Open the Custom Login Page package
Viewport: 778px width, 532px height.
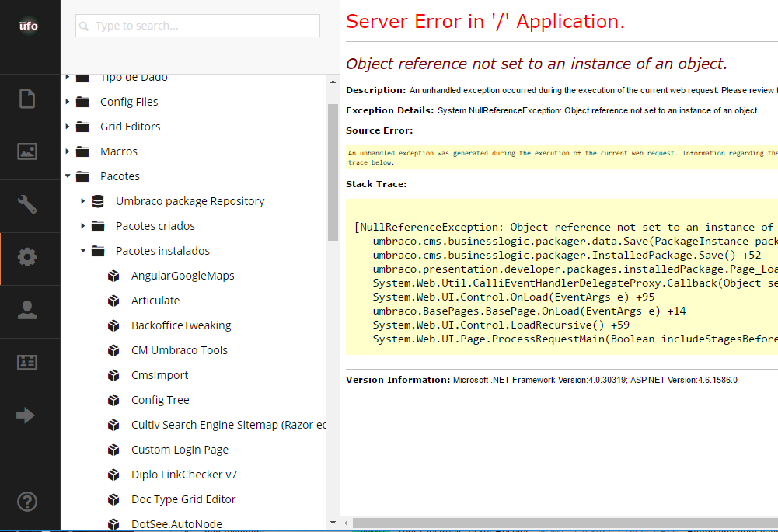point(180,450)
